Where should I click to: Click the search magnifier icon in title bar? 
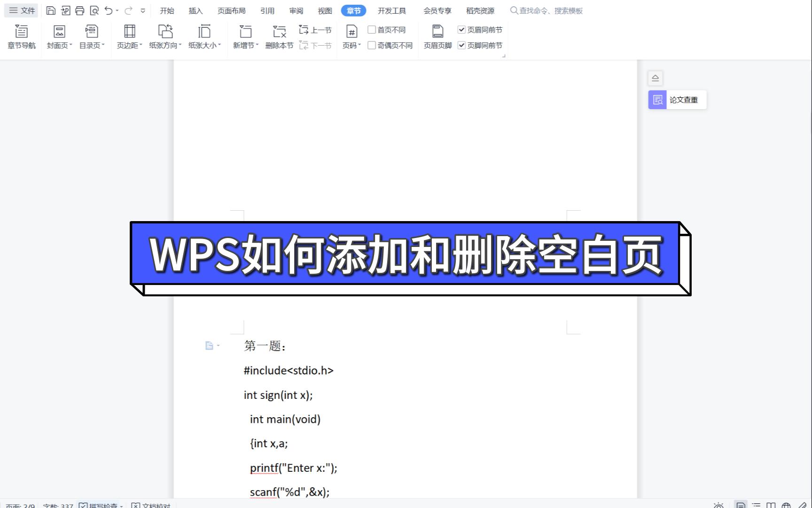(514, 10)
